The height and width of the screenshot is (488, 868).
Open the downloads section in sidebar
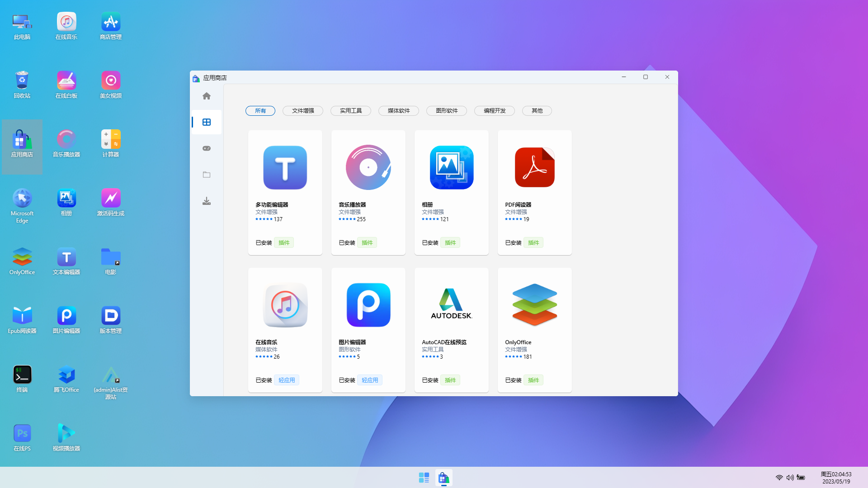[207, 201]
